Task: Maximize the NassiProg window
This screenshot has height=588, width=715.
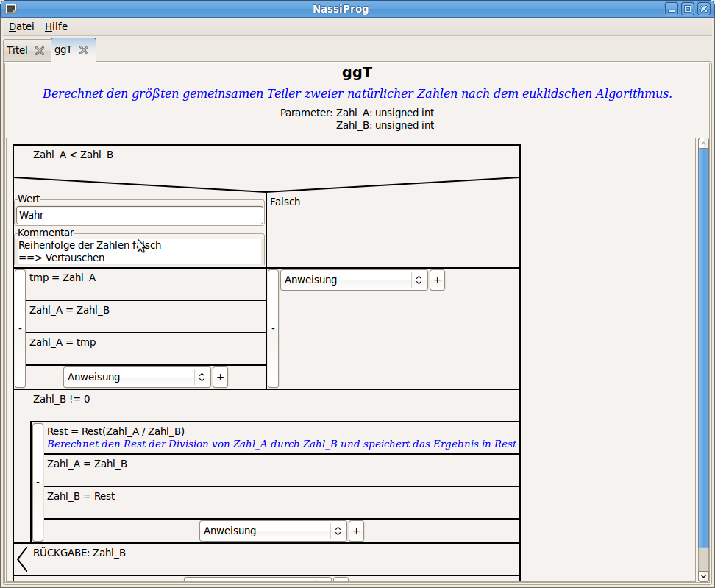Action: tap(688, 9)
